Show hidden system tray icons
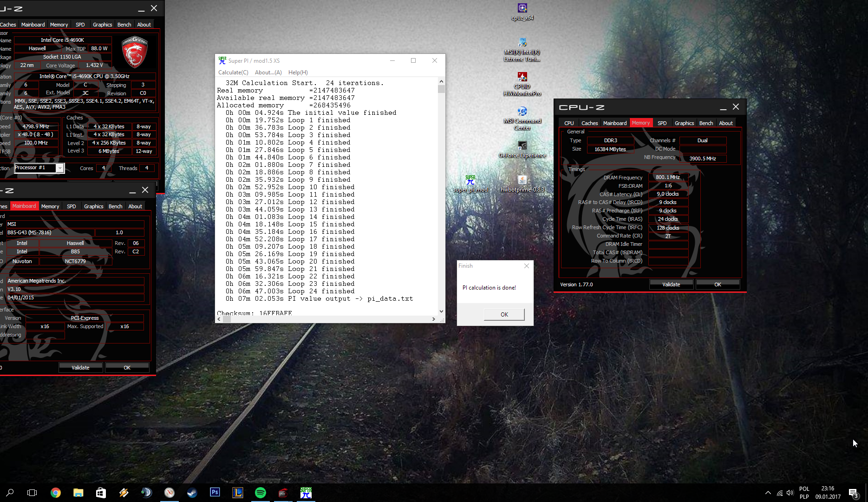The width and height of the screenshot is (868, 502). click(768, 493)
